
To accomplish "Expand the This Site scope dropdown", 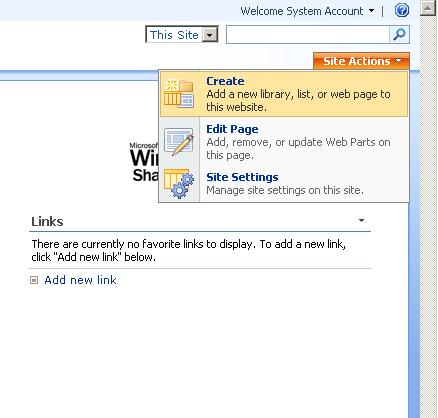I will (x=182, y=35).
